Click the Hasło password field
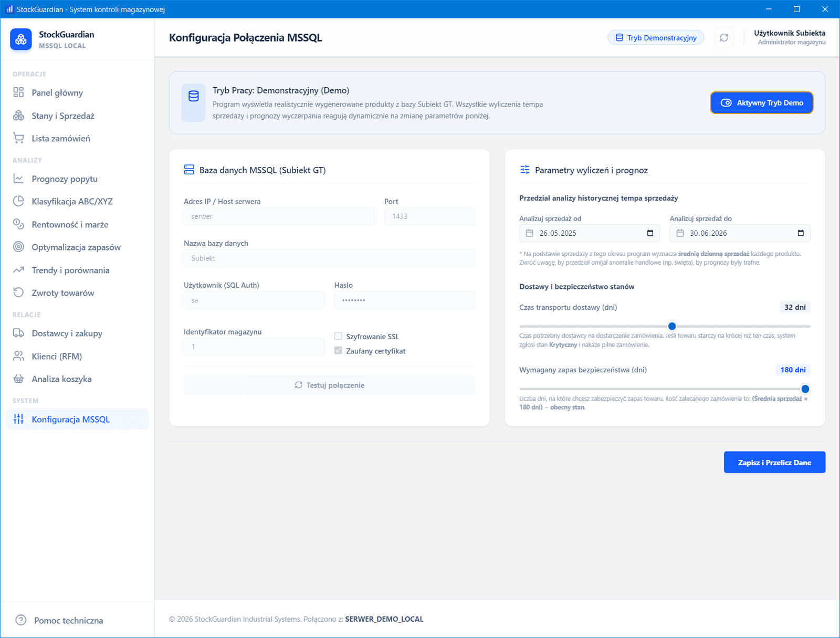Screen dimensions: 840x638 coord(405,300)
